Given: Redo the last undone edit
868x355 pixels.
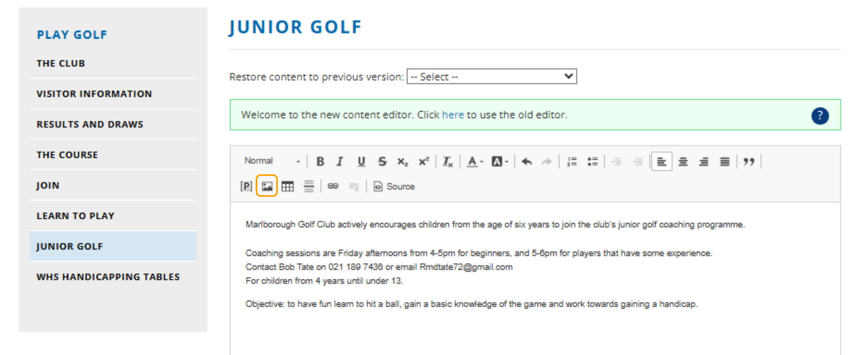Looking at the screenshot, I should [547, 161].
